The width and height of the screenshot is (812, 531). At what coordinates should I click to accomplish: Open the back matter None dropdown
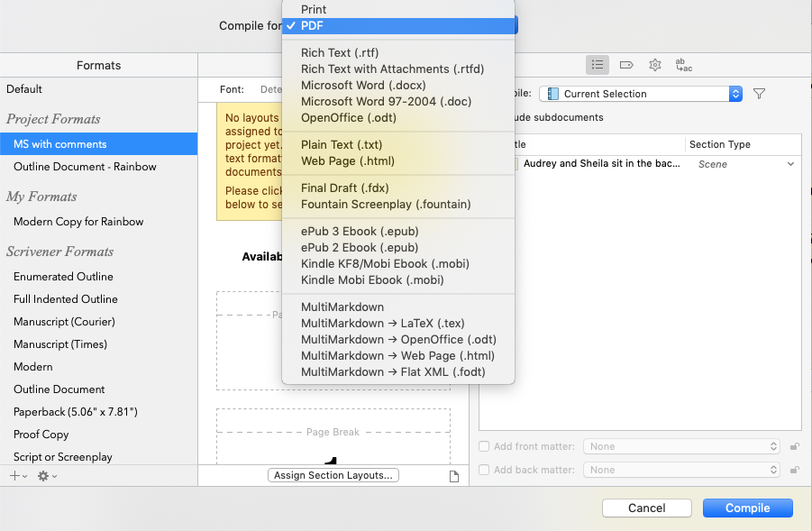[x=681, y=470]
